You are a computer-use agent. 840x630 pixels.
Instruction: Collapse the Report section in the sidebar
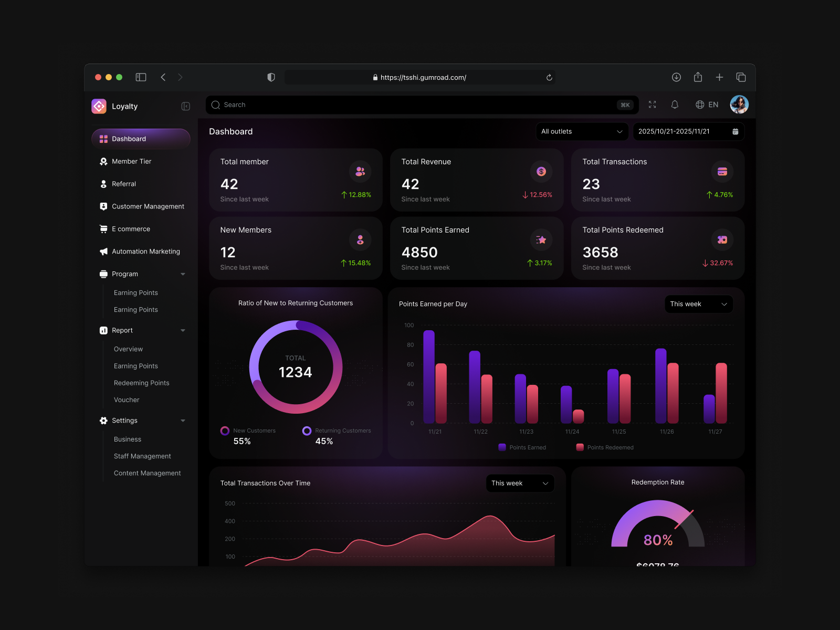183,330
